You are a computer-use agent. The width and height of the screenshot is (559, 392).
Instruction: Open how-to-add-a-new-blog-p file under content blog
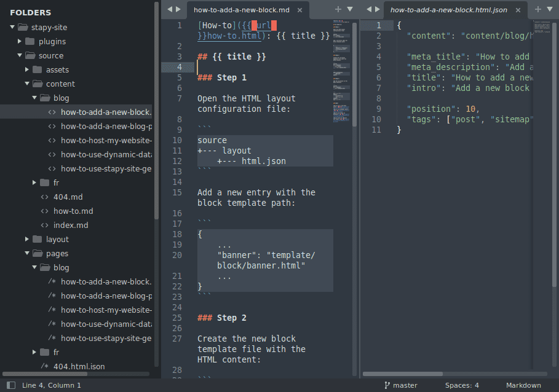[x=106, y=127]
